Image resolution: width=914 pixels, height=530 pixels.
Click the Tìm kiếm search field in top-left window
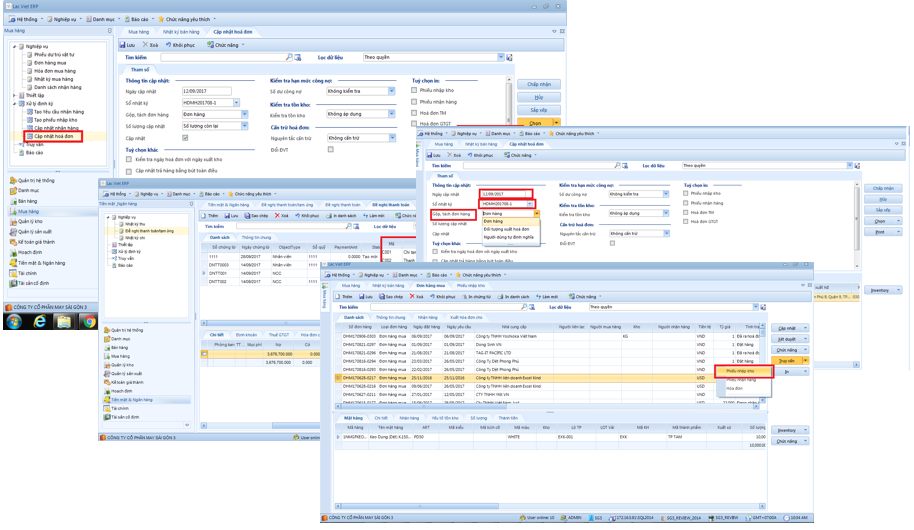pyautogui.click(x=224, y=57)
